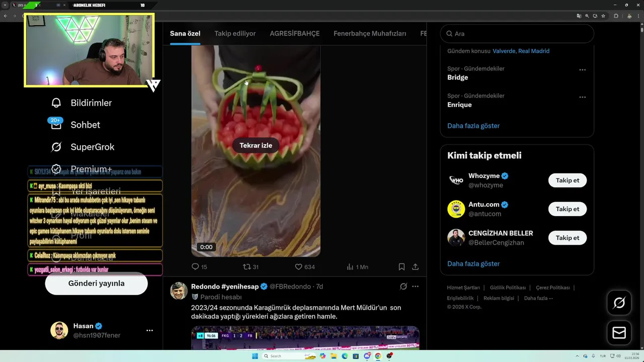Click the Ara search field

pyautogui.click(x=517, y=34)
